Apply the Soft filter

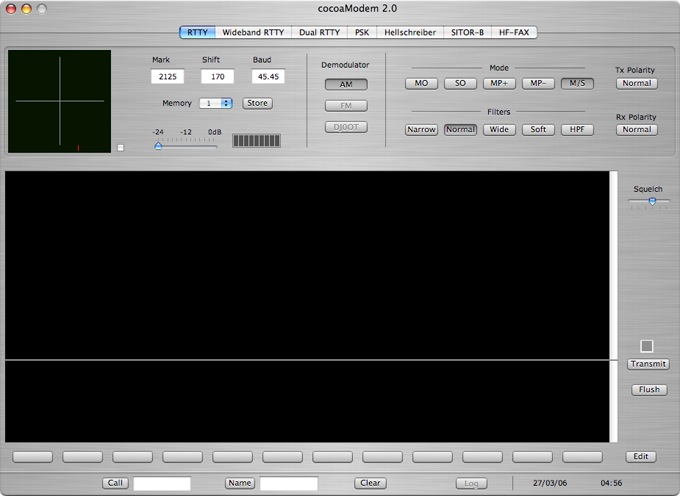click(538, 130)
